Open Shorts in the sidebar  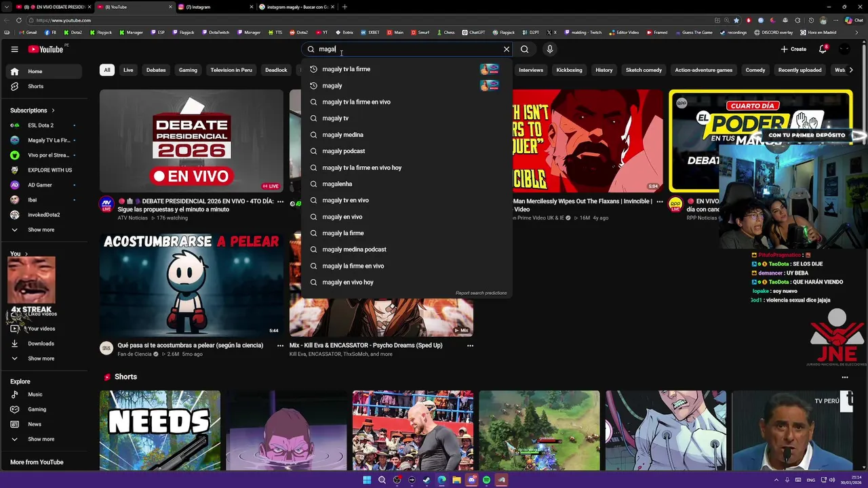[44, 86]
